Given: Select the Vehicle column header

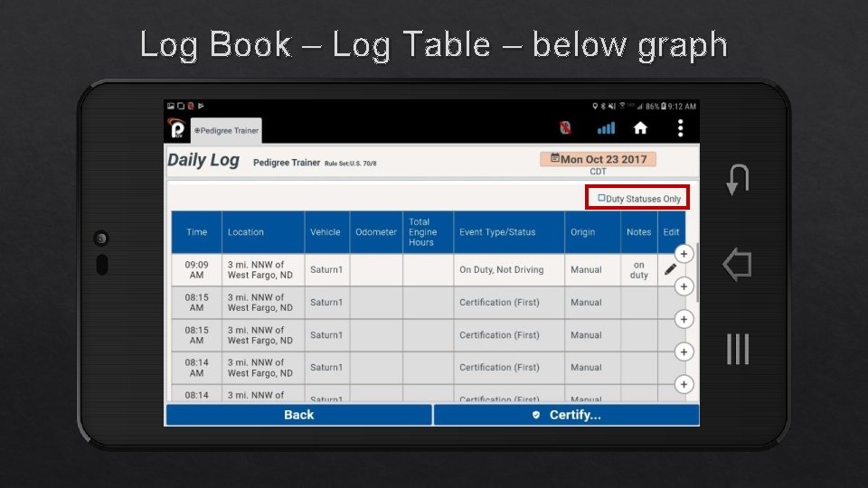Looking at the screenshot, I should tap(326, 232).
